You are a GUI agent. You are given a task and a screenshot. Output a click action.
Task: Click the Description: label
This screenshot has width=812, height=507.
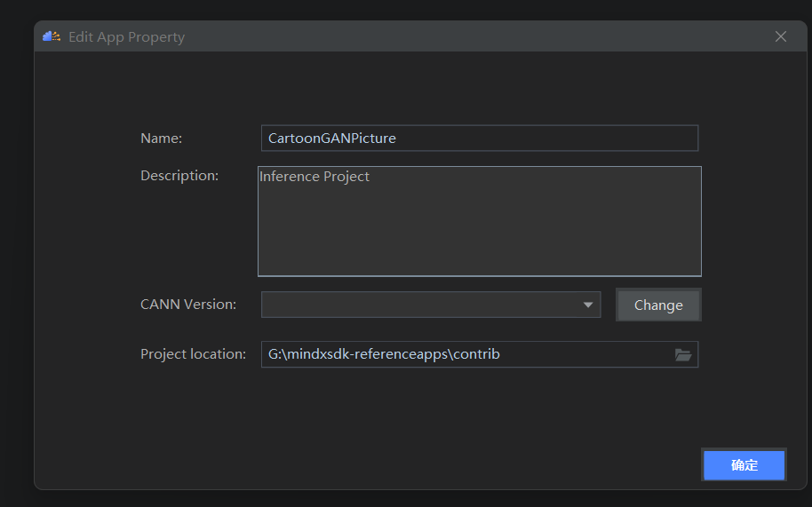[x=179, y=176]
